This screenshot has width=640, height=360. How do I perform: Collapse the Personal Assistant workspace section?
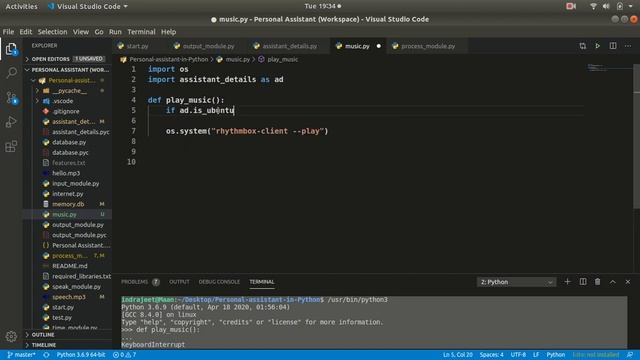click(x=67, y=70)
